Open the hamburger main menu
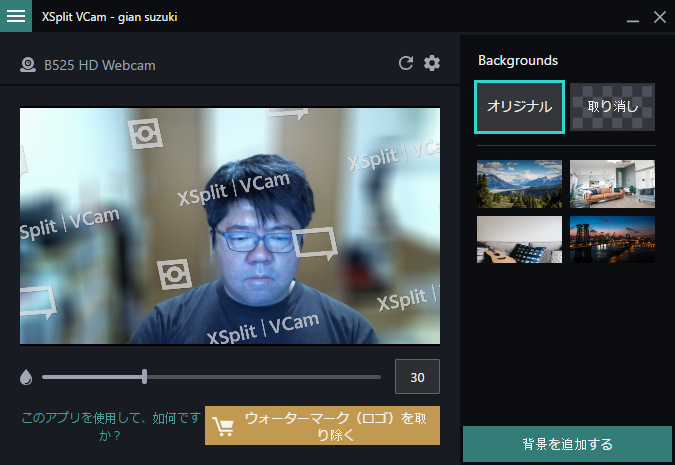675x465 pixels. [15, 16]
